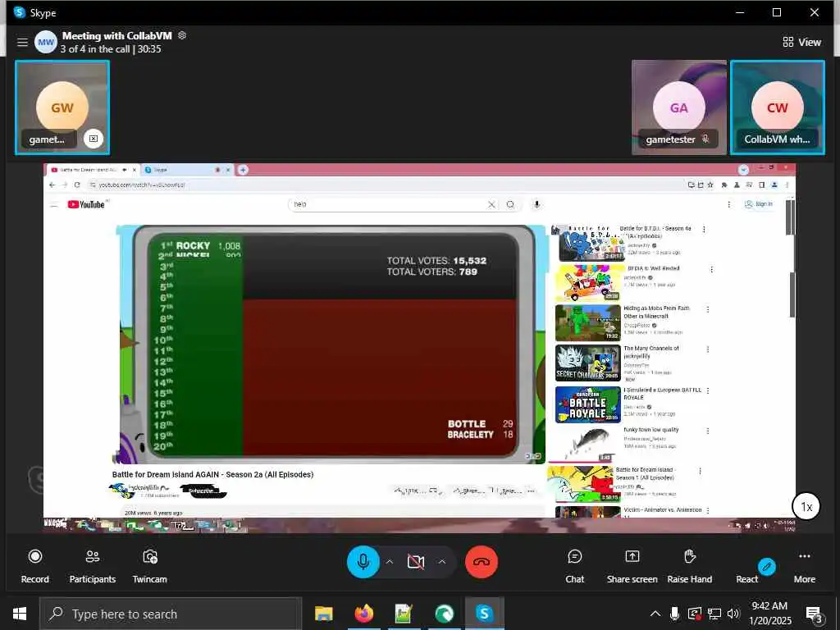Expand microphone options chevron
This screenshot has height=630, width=840.
[x=390, y=562]
